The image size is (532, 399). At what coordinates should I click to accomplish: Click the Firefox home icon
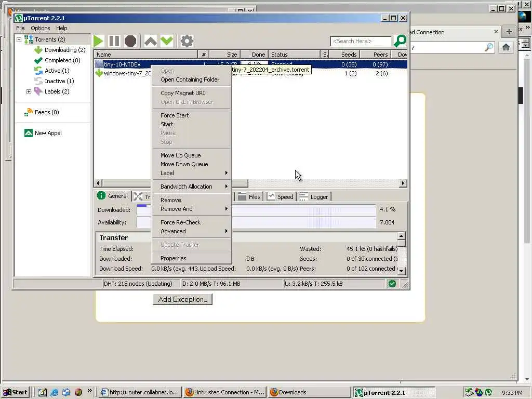point(506,47)
